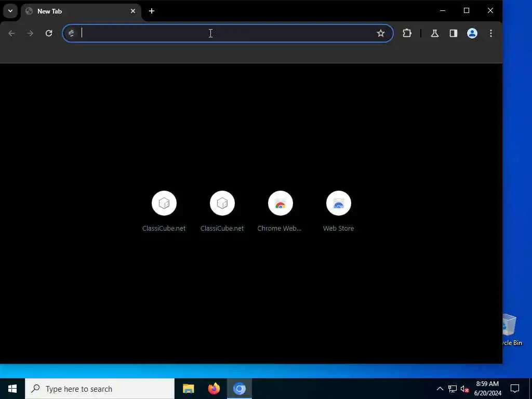Image resolution: width=532 pixels, height=399 pixels.
Task: Click the muted volume tray icon
Action: click(465, 389)
